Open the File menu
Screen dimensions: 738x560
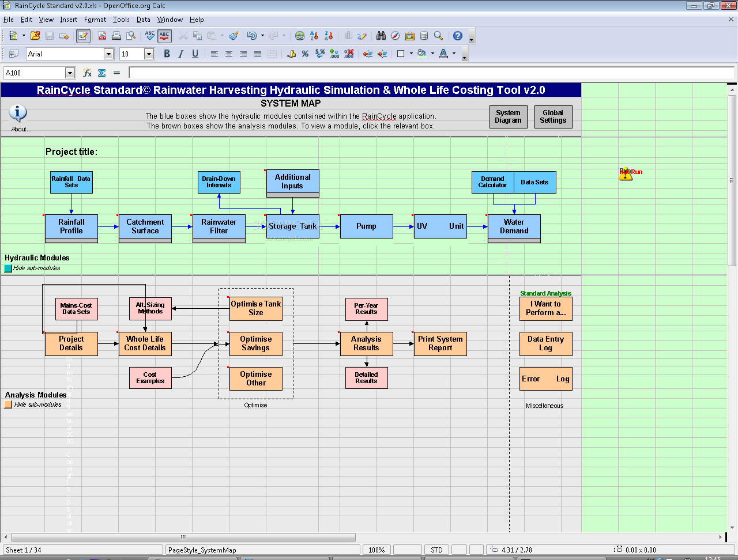pos(9,20)
